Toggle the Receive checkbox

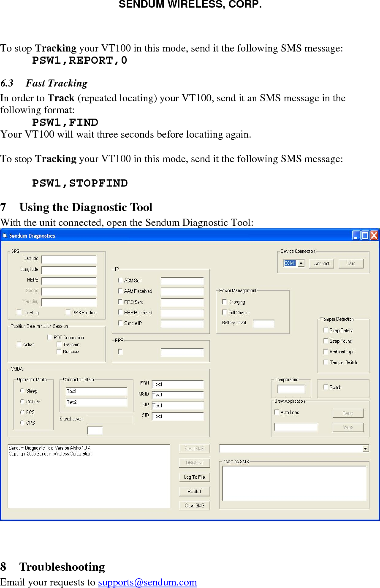click(59, 351)
